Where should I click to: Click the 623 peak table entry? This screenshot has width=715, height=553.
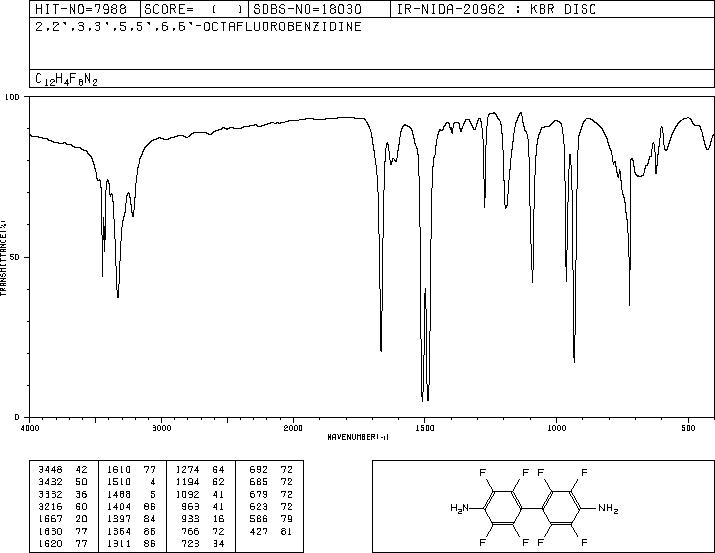click(259, 507)
